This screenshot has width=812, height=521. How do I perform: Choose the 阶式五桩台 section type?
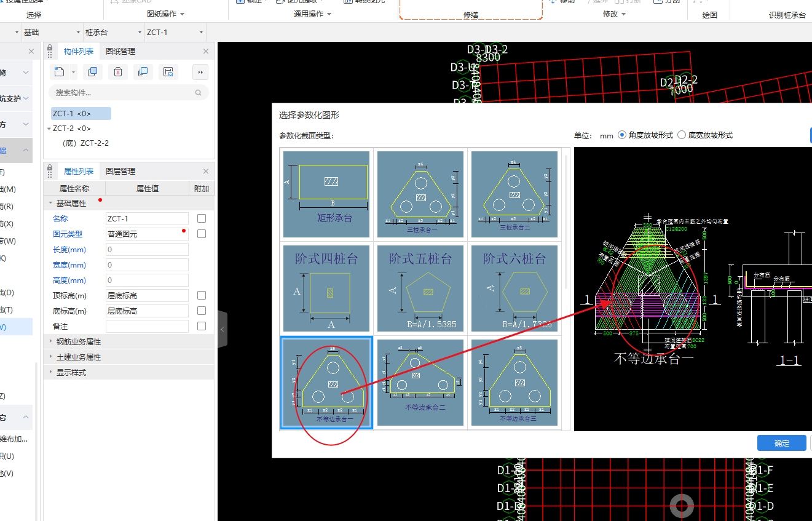click(420, 288)
